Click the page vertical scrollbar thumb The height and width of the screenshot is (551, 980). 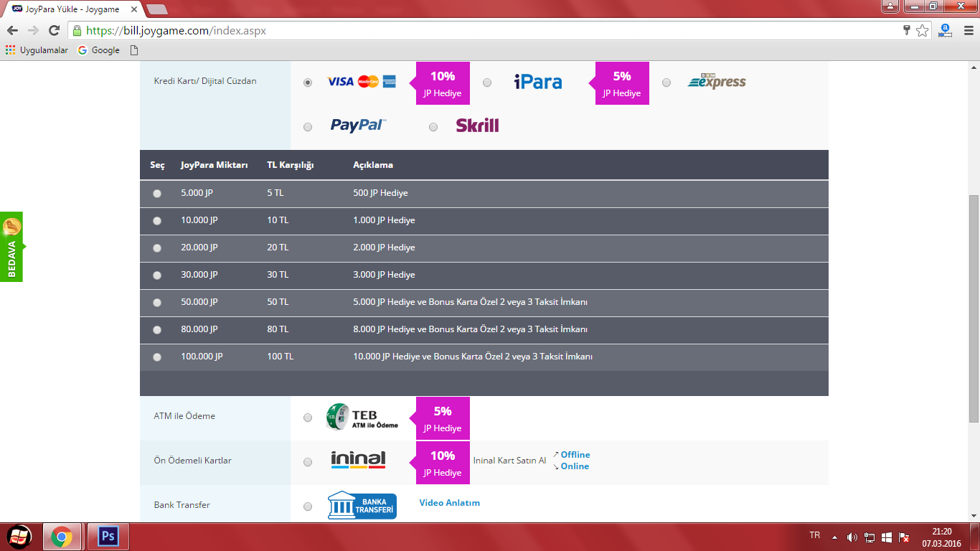[974, 309]
